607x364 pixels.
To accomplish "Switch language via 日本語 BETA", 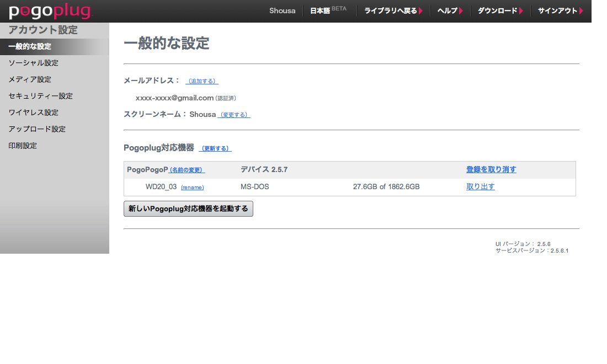I will pyautogui.click(x=328, y=10).
